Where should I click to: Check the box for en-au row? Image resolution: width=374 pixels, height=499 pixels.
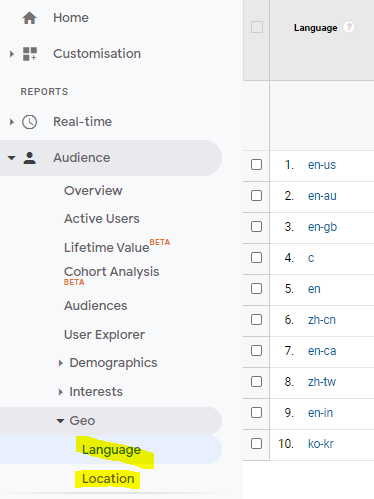pos(256,196)
